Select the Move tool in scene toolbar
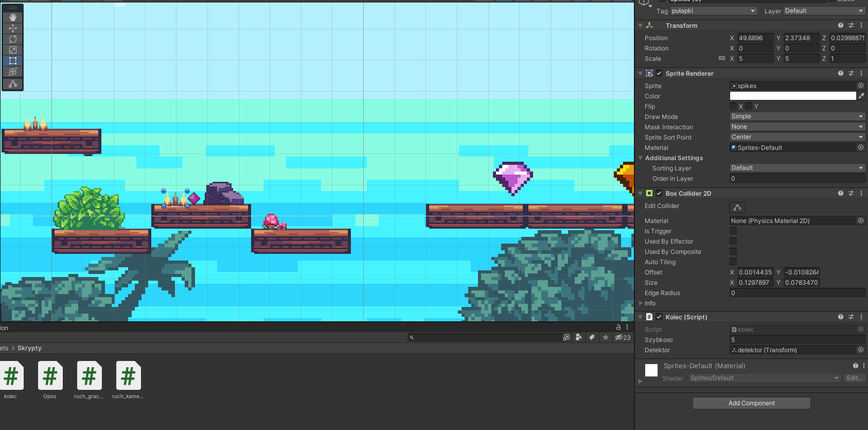The height and width of the screenshot is (430, 868). tap(13, 28)
